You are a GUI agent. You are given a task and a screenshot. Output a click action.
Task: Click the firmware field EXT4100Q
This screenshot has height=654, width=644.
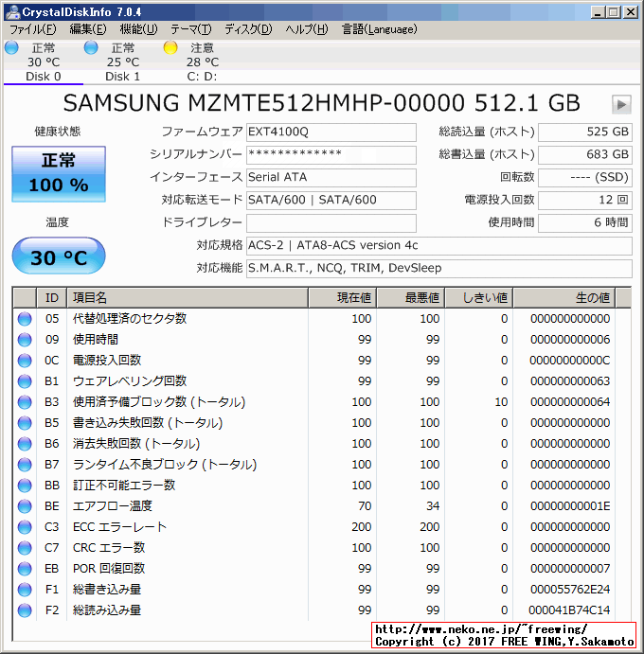pos(331,133)
